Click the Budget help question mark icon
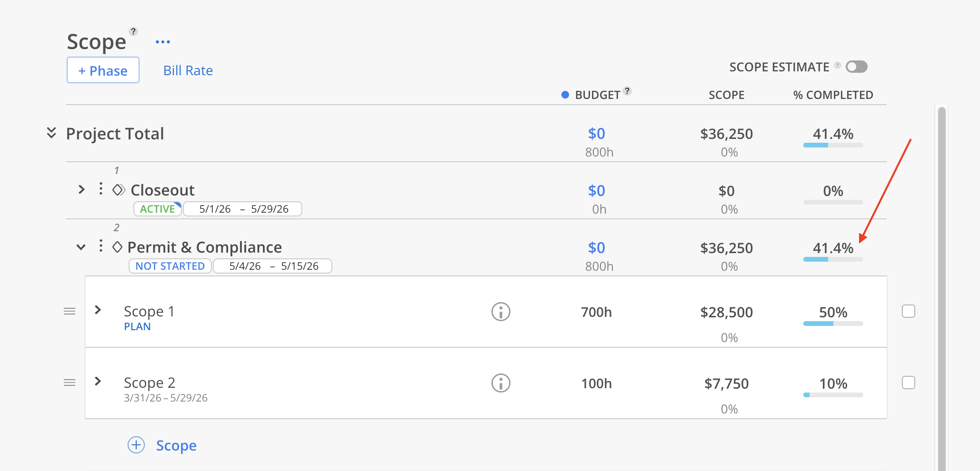 point(627,90)
